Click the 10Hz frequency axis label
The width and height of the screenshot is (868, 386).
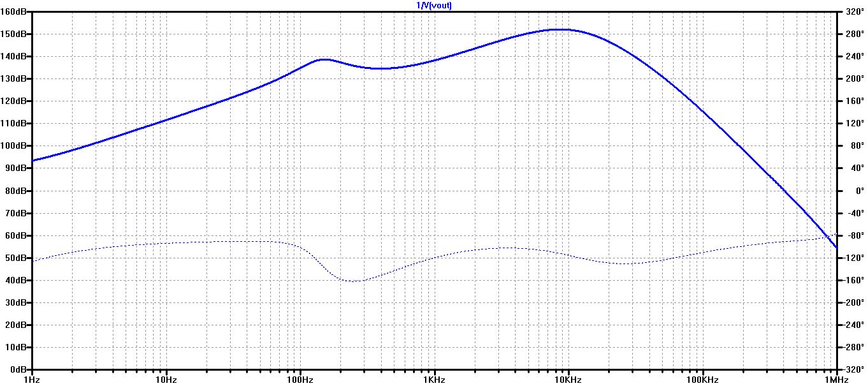[x=166, y=380]
